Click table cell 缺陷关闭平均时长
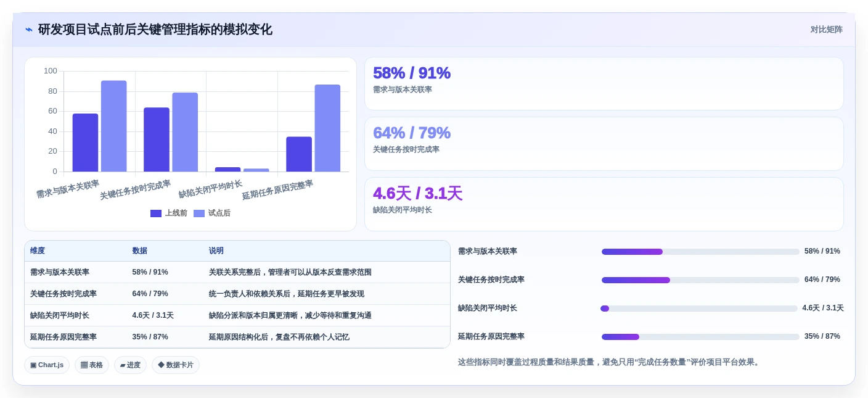This screenshot has width=868, height=398. point(60,315)
